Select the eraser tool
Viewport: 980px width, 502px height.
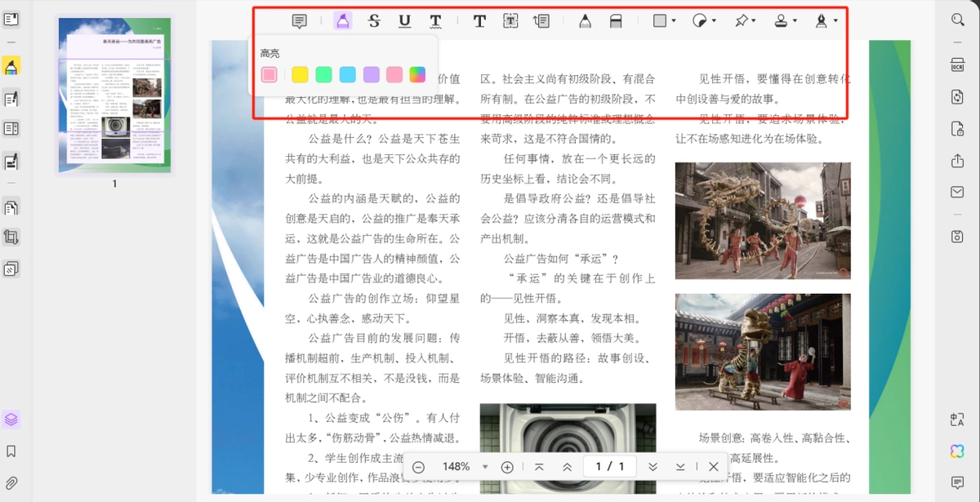pos(616,21)
